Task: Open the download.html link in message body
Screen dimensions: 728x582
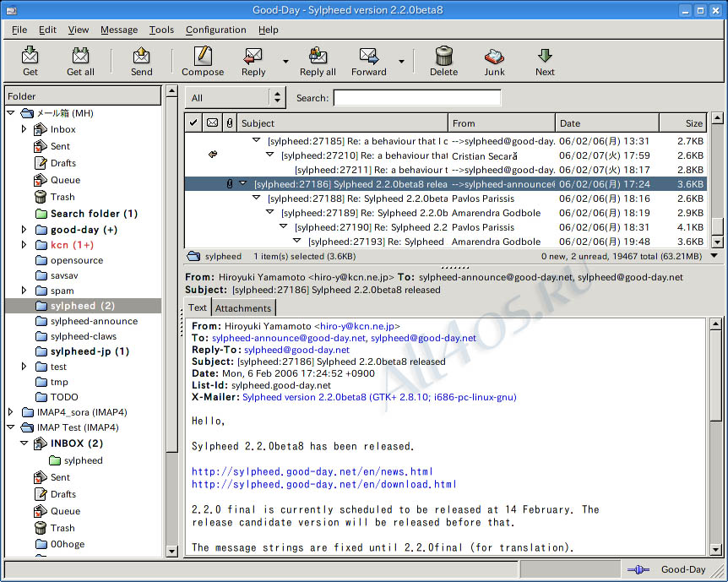Action: (x=324, y=484)
